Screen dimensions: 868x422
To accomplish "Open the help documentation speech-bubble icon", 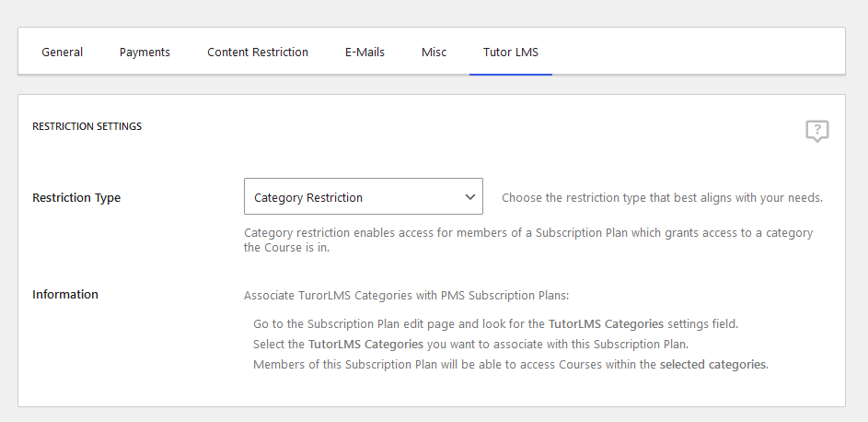I will [817, 132].
